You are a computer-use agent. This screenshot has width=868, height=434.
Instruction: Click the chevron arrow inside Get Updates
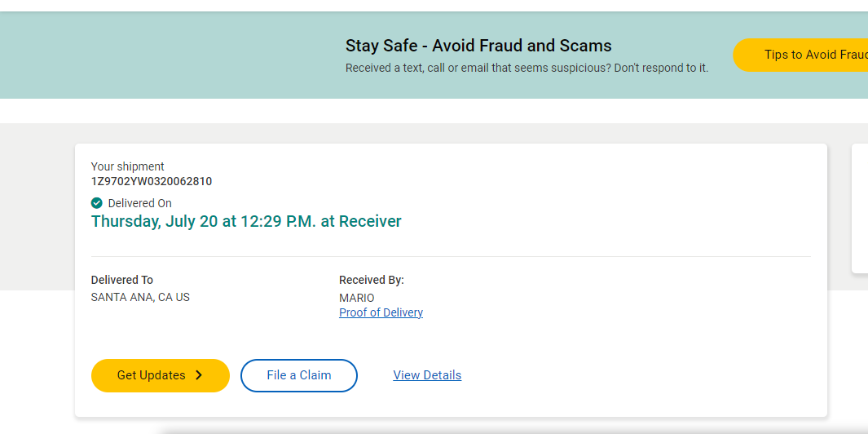[200, 375]
